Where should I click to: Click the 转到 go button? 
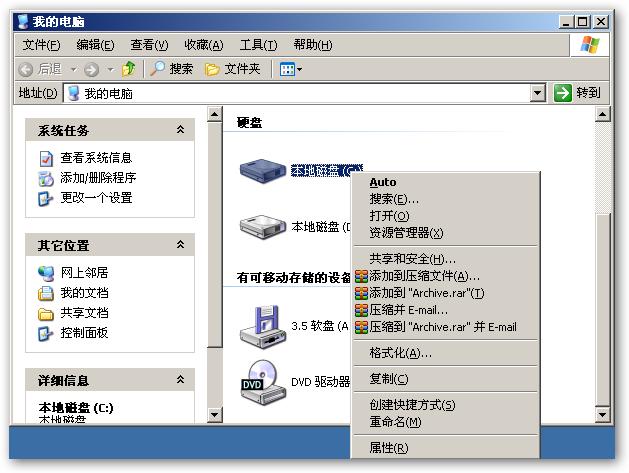tap(578, 93)
